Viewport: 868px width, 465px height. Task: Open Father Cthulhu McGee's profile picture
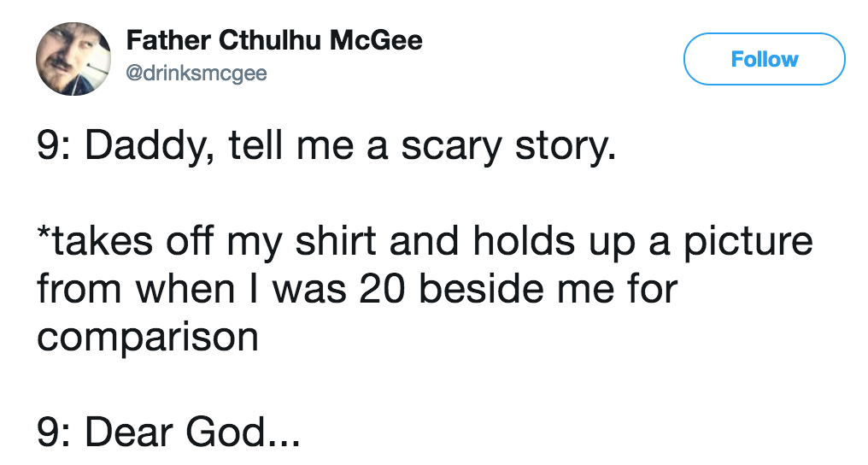point(73,59)
